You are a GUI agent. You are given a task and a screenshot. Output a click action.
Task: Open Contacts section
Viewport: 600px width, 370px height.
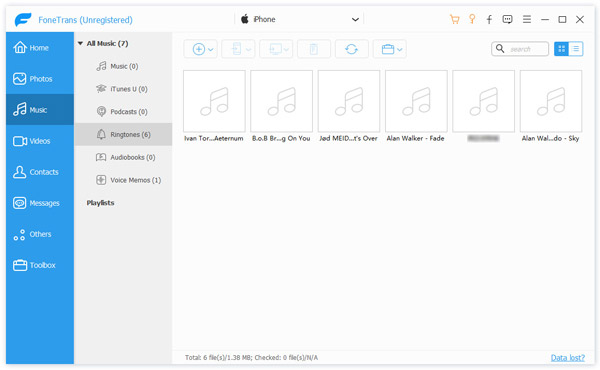(x=40, y=172)
